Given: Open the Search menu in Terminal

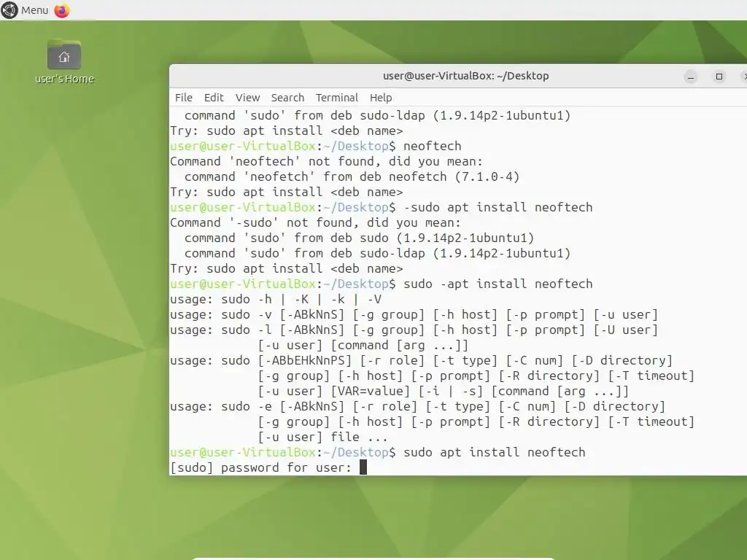Looking at the screenshot, I should point(287,98).
